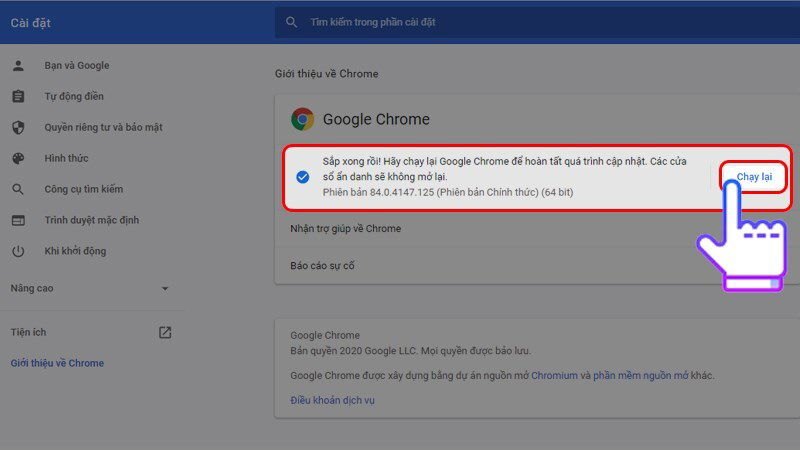Select Giới thiệu về Chrome in the sidebar
800x450 pixels.
(57, 363)
